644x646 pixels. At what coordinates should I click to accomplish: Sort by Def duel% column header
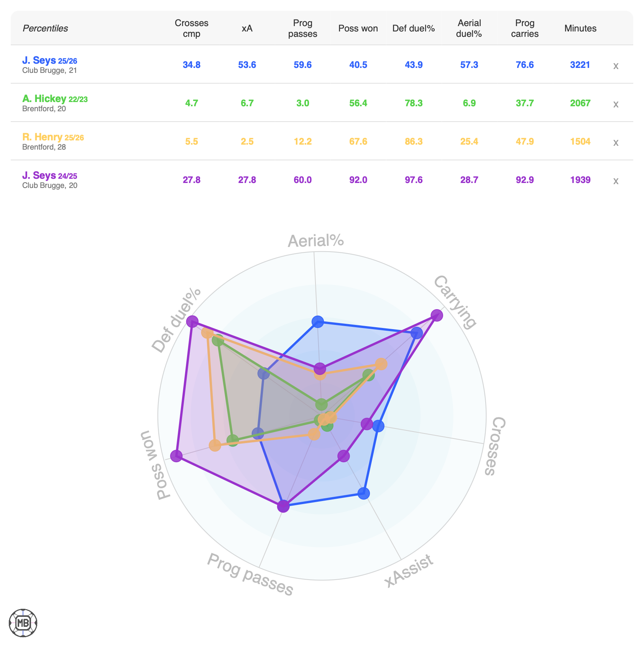[x=414, y=28]
